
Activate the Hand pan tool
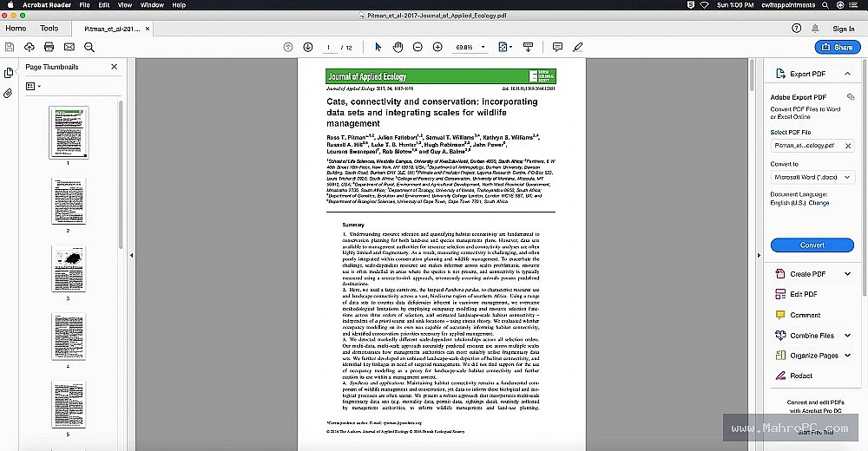point(398,47)
